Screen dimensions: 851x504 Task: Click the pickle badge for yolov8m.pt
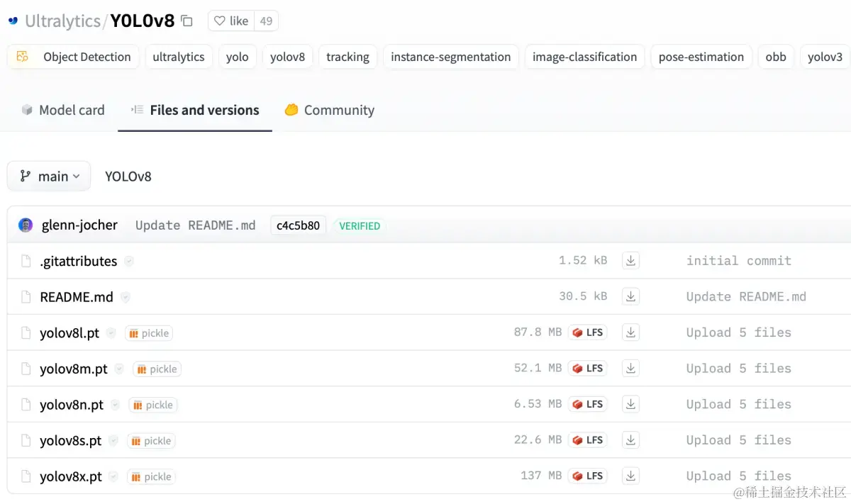point(157,369)
